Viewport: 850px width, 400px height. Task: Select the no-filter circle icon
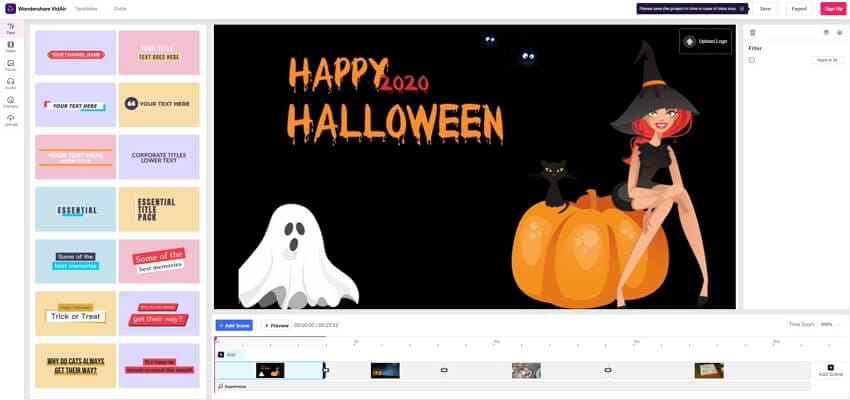tap(752, 60)
